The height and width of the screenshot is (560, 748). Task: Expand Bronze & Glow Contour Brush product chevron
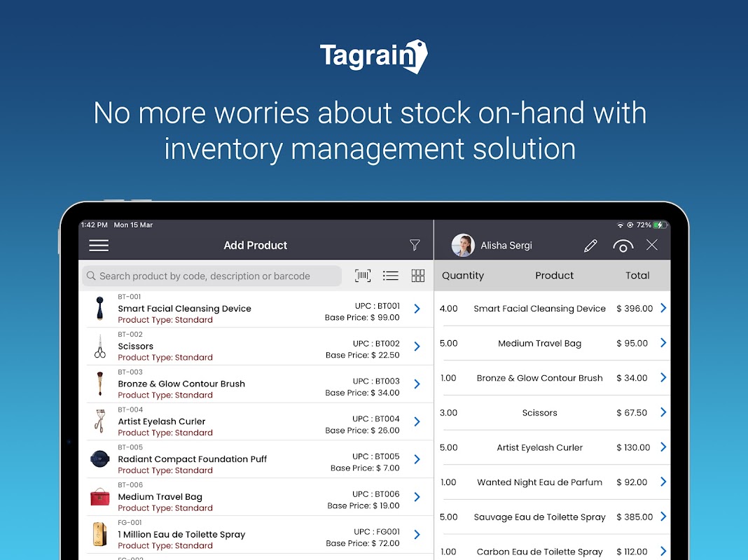[417, 384]
